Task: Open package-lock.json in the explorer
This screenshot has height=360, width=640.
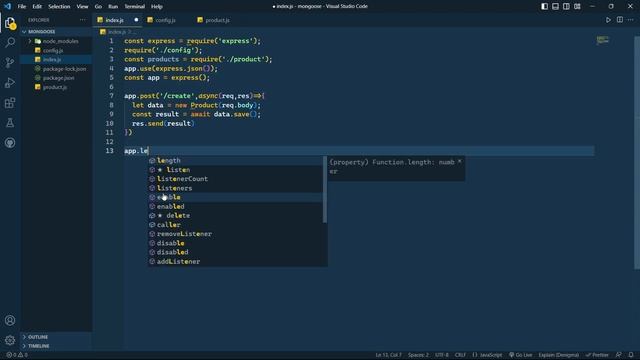Action: 56,69
